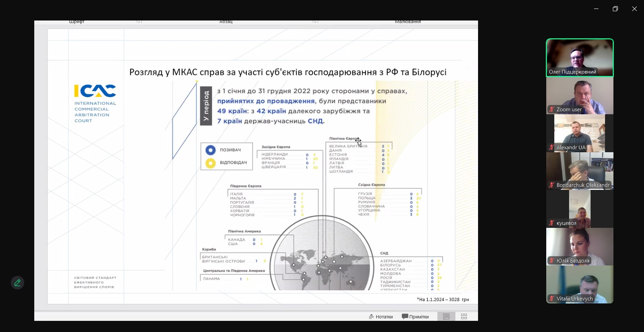Click muted mic icon beside Alexandr UA
Viewport: 644px width, 332px height.
click(x=552, y=148)
